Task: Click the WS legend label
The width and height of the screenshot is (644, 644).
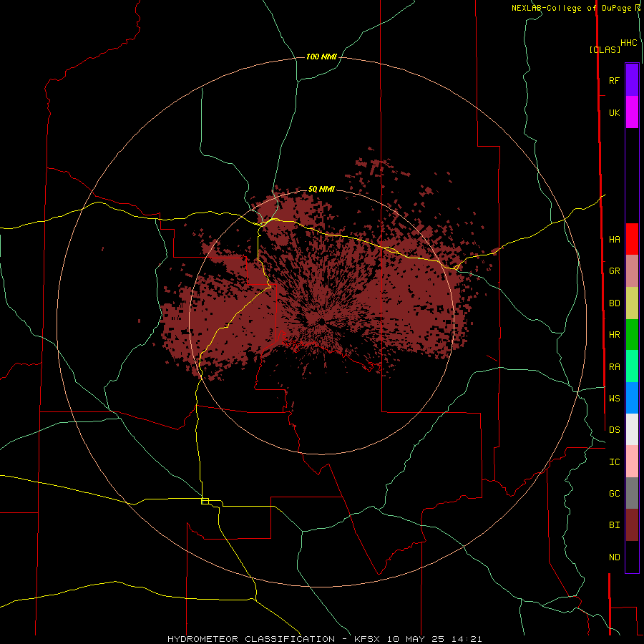Action: [x=614, y=398]
